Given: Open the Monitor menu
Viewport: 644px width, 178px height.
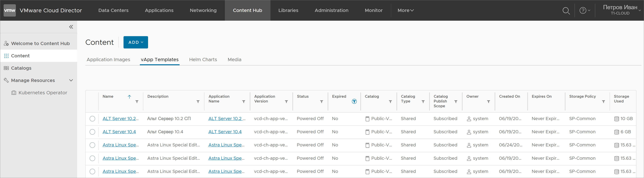Looking at the screenshot, I should [373, 10].
